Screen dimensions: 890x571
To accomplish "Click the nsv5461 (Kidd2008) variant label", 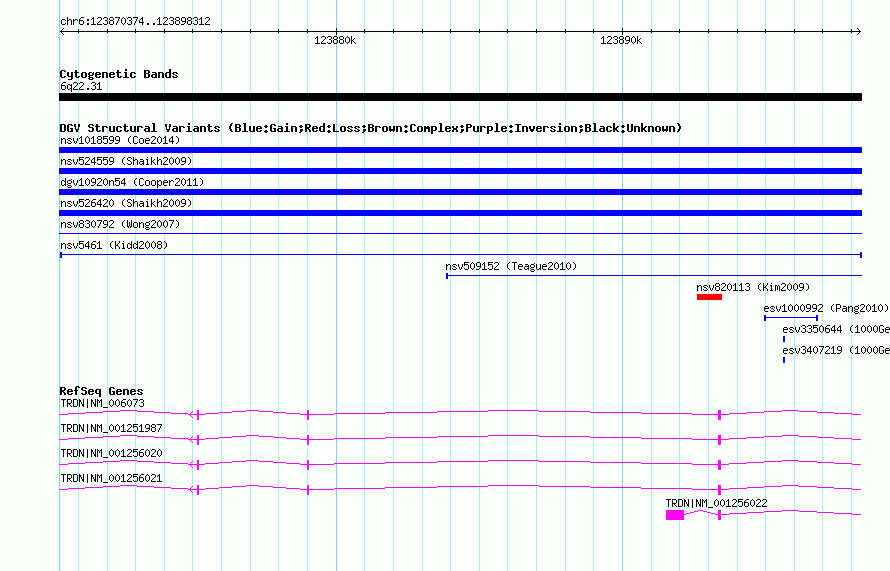I will pos(114,245).
